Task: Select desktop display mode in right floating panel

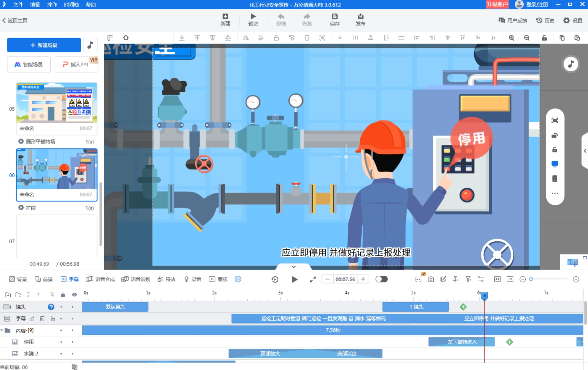Action: click(555, 164)
